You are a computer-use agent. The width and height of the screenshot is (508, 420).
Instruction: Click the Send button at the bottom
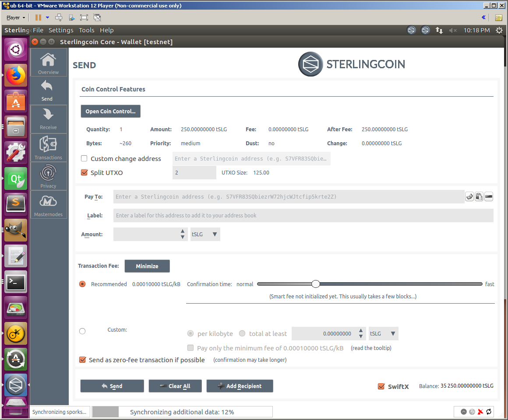click(112, 386)
